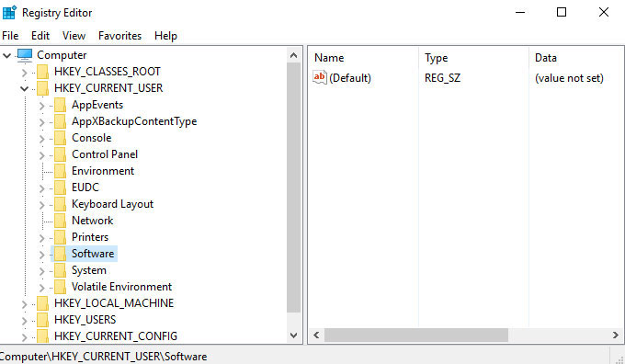Open the File menu
625x364 pixels.
[x=10, y=36]
